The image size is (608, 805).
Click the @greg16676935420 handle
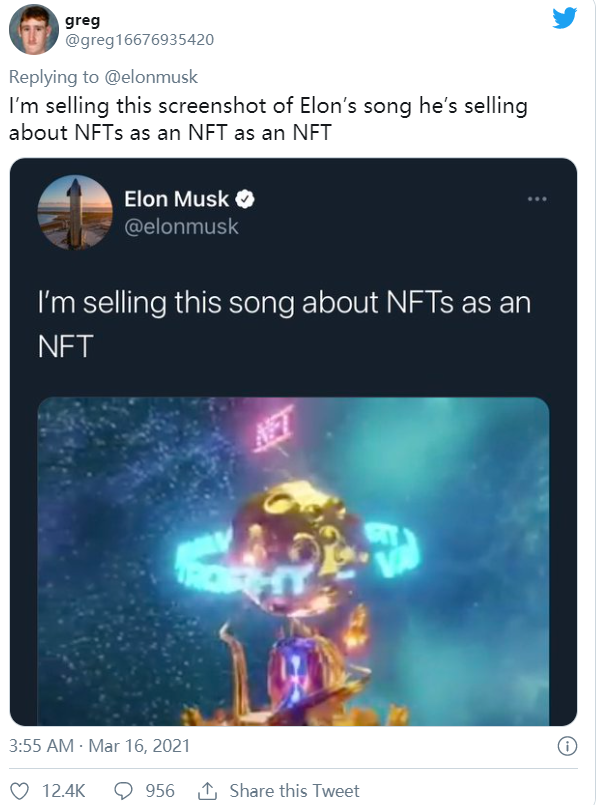point(137,39)
